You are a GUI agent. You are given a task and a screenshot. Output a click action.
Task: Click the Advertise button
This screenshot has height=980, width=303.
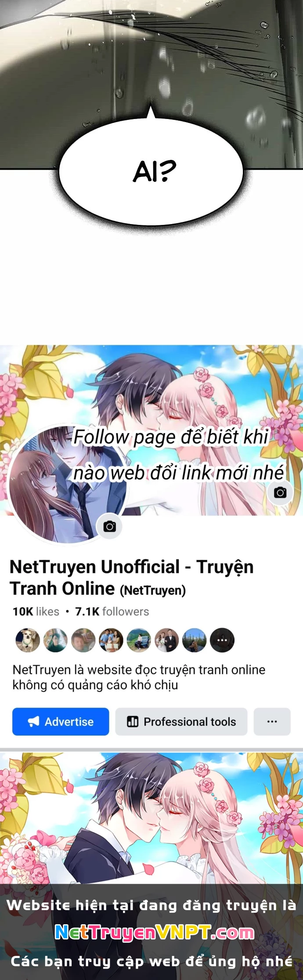tap(61, 721)
